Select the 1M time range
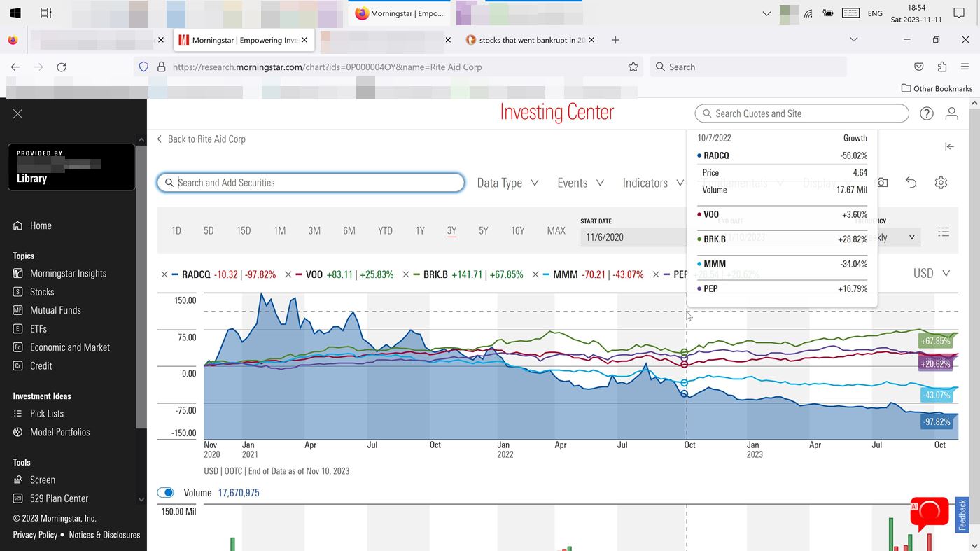The image size is (980, 551). pos(279,230)
